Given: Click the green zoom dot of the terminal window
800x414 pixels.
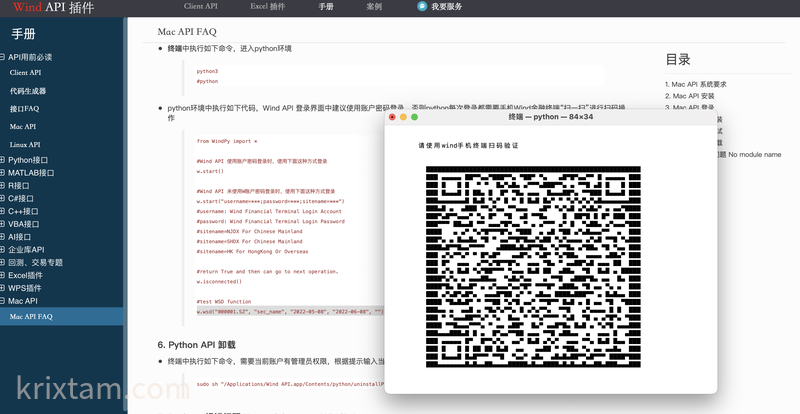Looking at the screenshot, I should pyautogui.click(x=414, y=117).
